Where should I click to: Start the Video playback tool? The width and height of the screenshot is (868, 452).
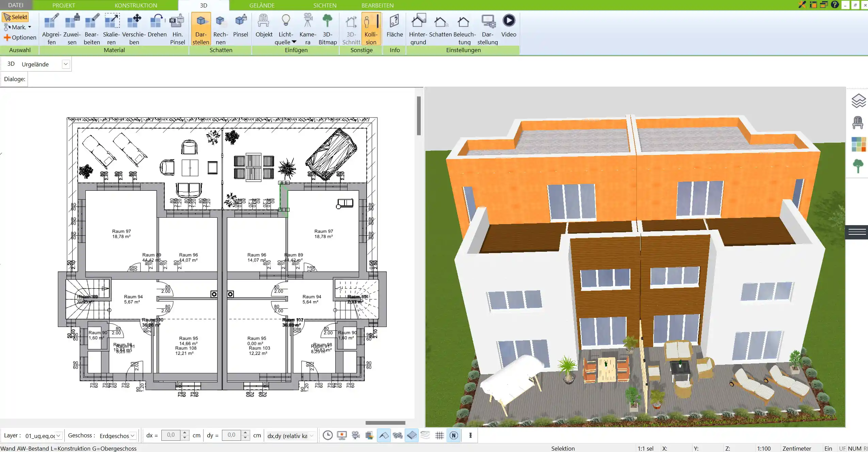point(509,26)
